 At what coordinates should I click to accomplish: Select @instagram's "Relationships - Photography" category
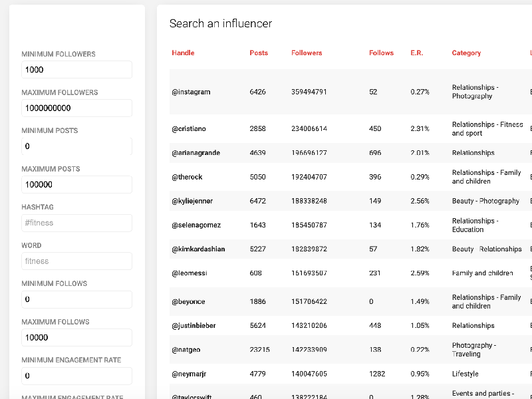point(475,92)
